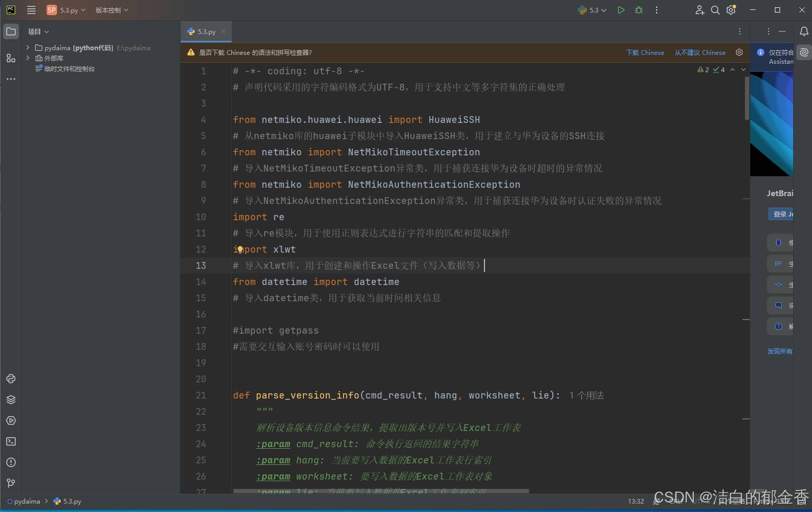
Task: Open the Structure tool window icon
Action: point(11,58)
